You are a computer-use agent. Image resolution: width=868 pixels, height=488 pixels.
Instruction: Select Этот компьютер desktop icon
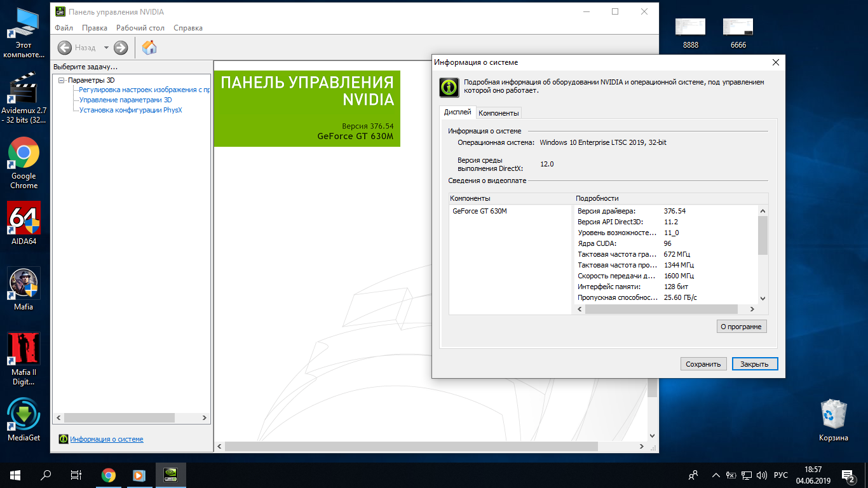tap(24, 32)
